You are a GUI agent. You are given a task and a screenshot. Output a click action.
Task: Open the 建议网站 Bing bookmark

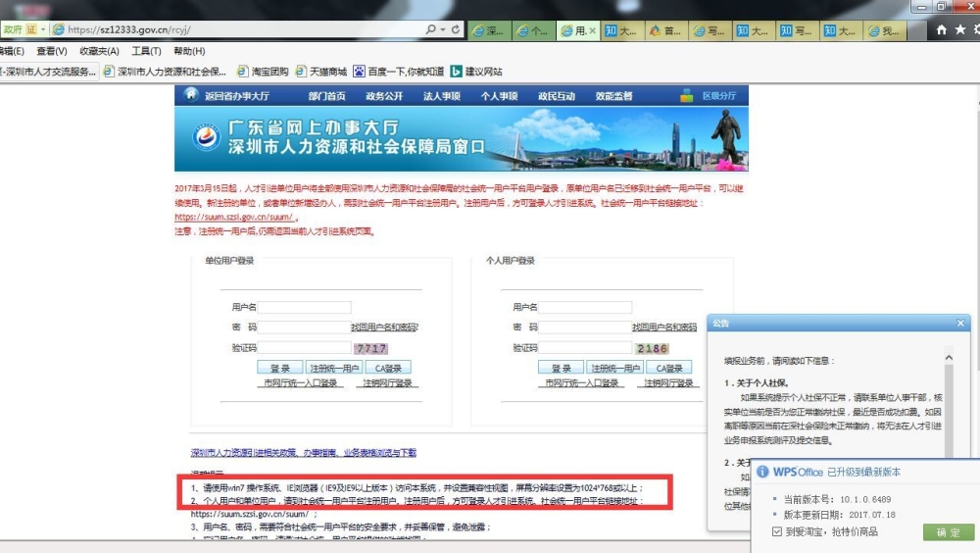(x=477, y=72)
